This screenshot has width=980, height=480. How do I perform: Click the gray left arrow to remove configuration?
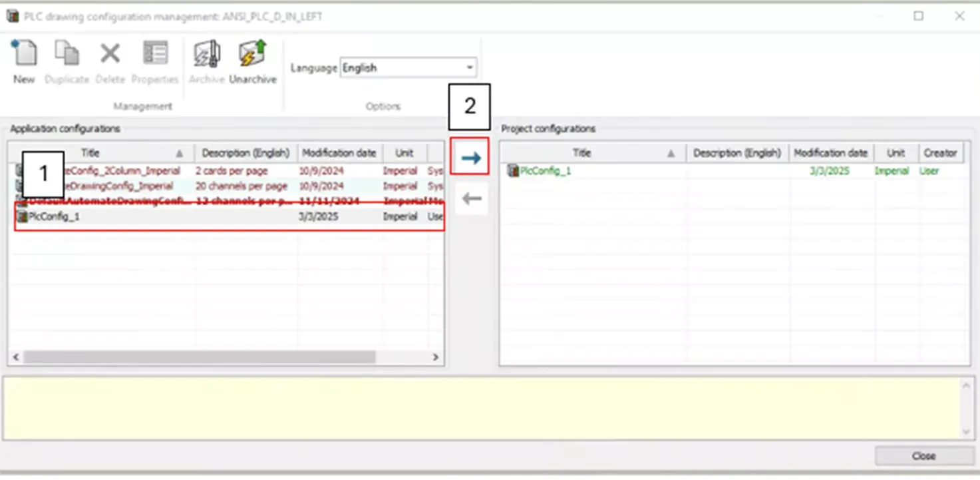pyautogui.click(x=470, y=199)
